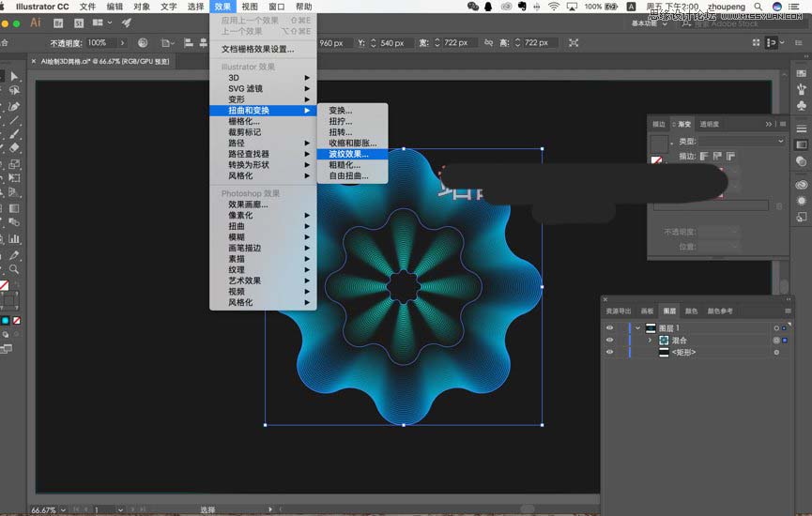Open the gradient 类型 dropdown
The width and height of the screenshot is (812, 516).
click(x=742, y=141)
